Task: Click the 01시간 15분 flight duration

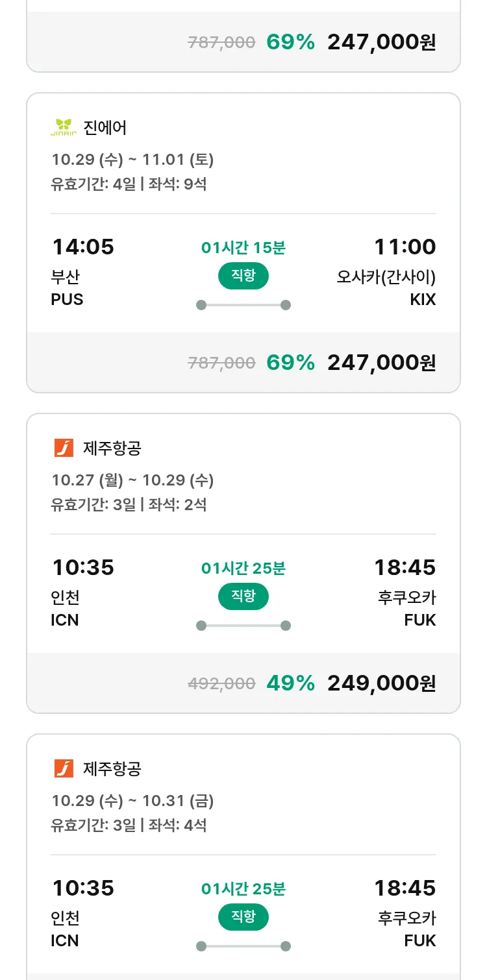Action: pos(243,247)
